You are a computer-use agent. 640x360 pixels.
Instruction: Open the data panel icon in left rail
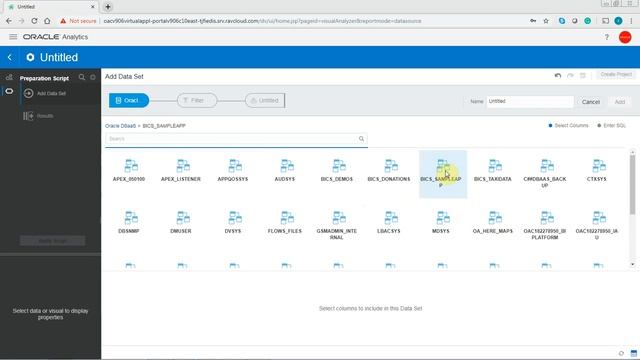coord(9,77)
